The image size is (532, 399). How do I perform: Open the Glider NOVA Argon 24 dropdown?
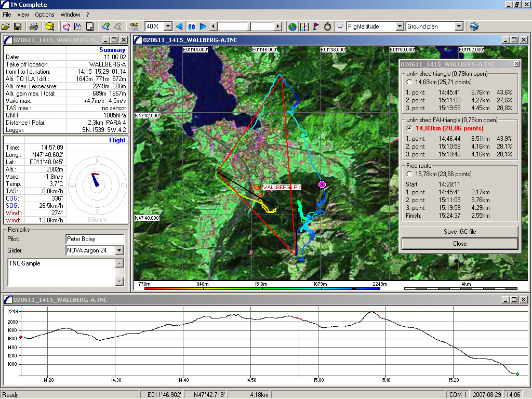tap(119, 251)
